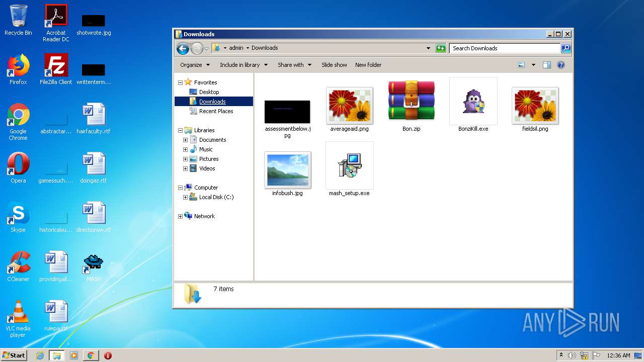The width and height of the screenshot is (644, 362).
Task: Open hairfaculty.rtf document icon
Action: point(94,119)
